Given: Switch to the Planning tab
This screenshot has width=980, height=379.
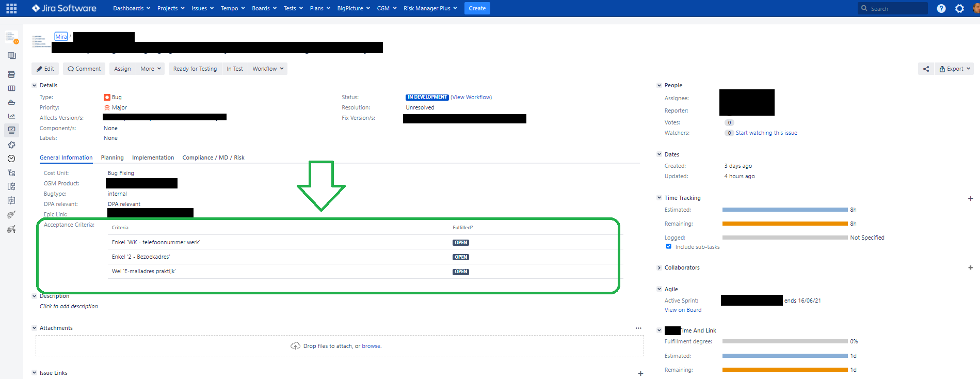Looking at the screenshot, I should (113, 158).
